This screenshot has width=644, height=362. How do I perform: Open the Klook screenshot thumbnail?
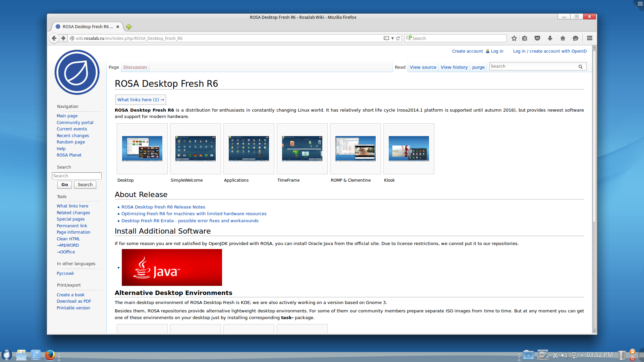coord(409,149)
